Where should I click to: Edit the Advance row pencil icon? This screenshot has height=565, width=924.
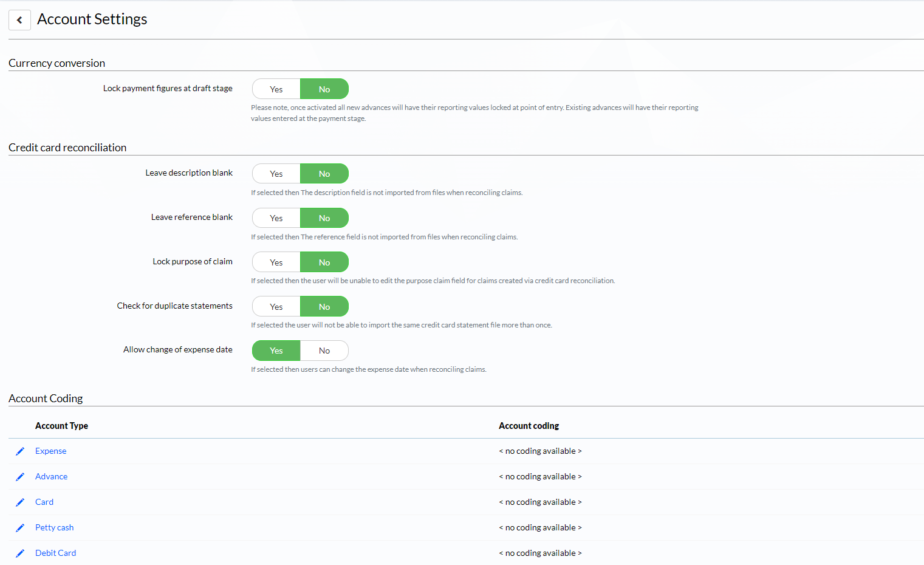click(x=20, y=477)
